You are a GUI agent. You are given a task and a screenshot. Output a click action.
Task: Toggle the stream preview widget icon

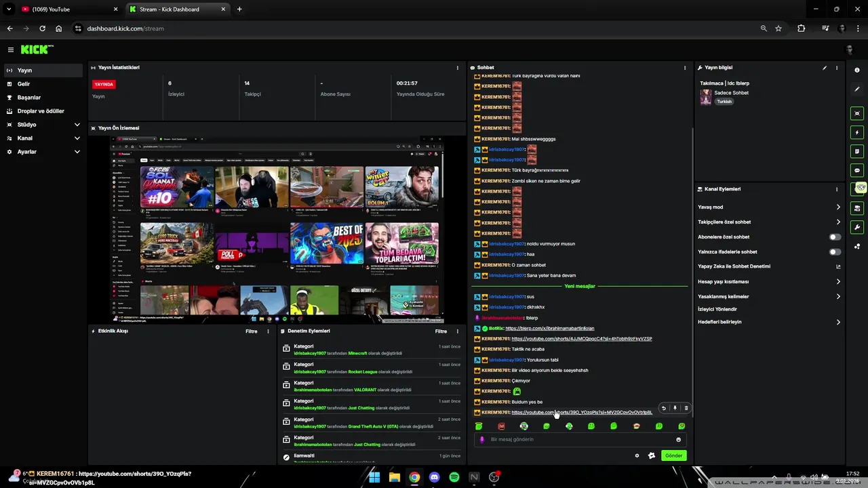pos(857,113)
